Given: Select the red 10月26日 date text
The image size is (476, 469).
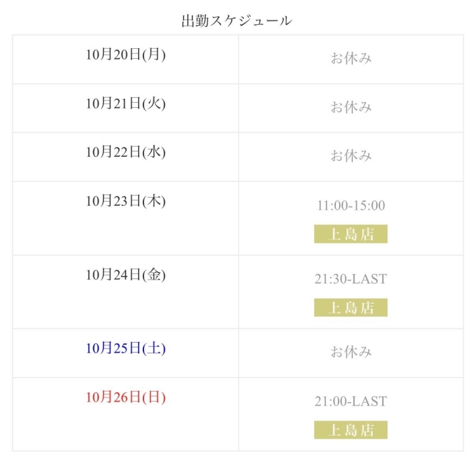Looking at the screenshot, I should pos(114,398).
